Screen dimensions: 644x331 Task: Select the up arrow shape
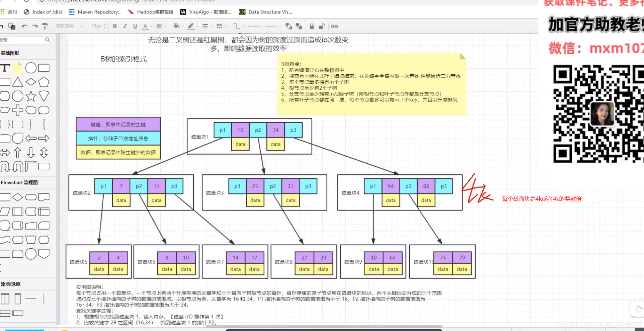point(17,152)
